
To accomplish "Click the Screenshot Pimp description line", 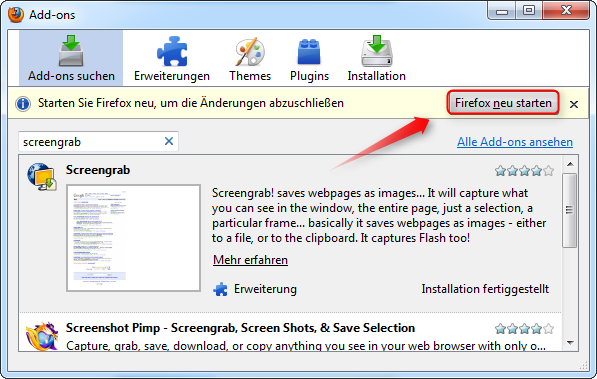I will [306, 345].
